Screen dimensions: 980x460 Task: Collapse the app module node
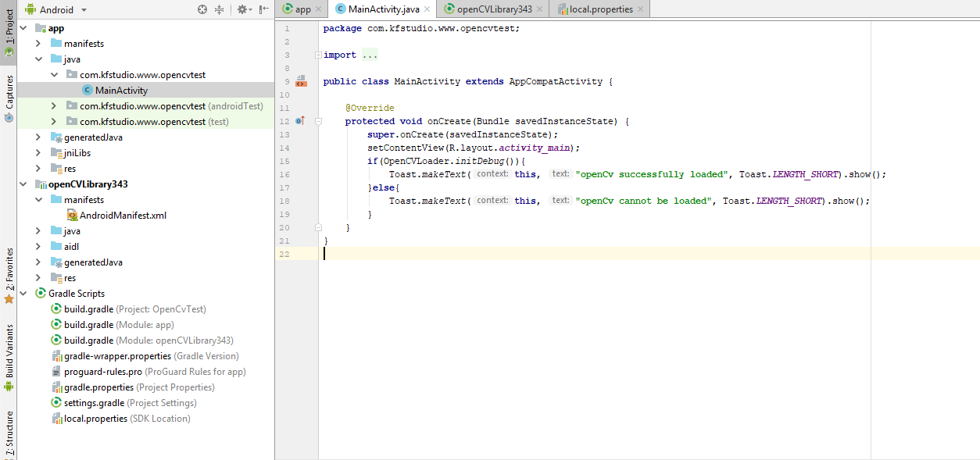tap(23, 28)
